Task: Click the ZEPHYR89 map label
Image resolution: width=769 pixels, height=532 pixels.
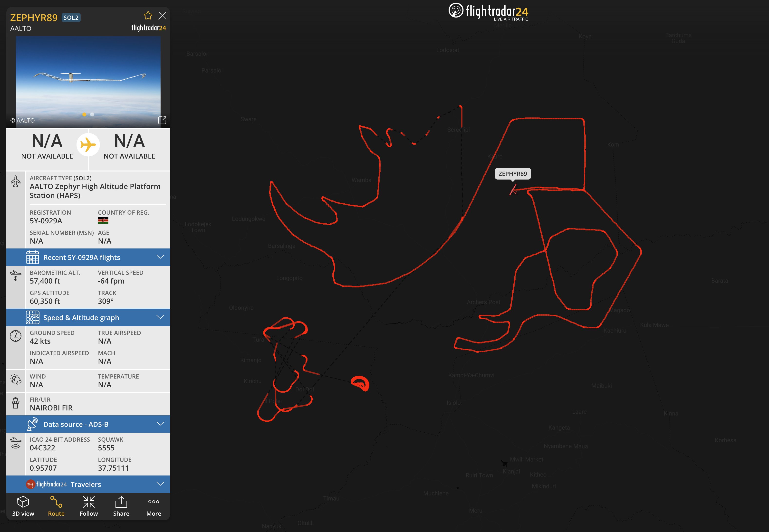Action: click(512, 174)
